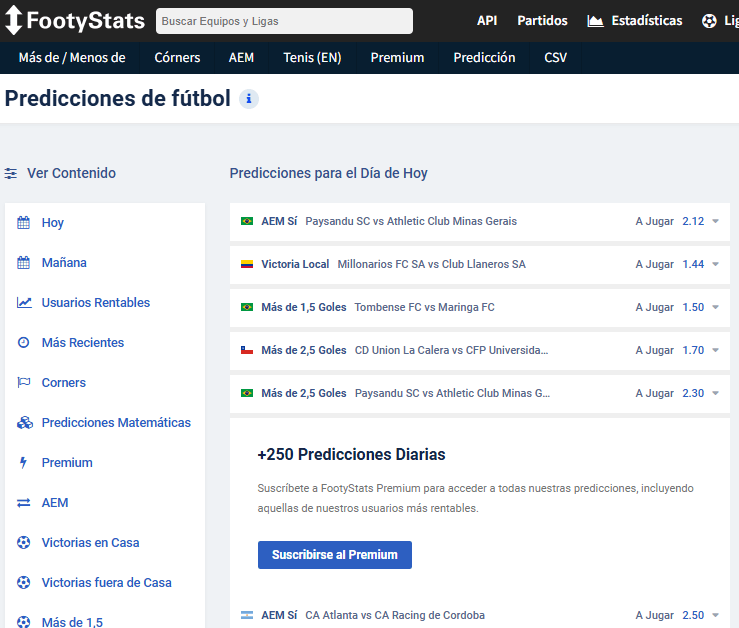Click the 1.70 odds value
Screen dimensions: 739x628
pos(693,350)
